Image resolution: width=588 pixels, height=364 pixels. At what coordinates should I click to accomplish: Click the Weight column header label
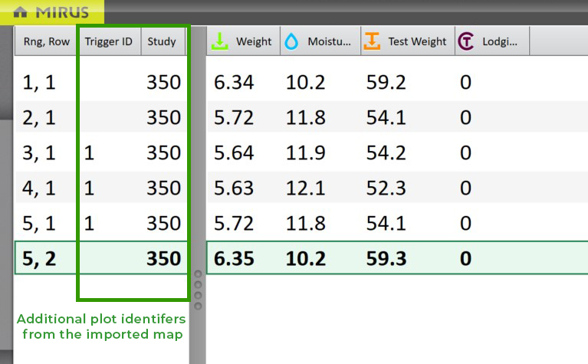(254, 41)
